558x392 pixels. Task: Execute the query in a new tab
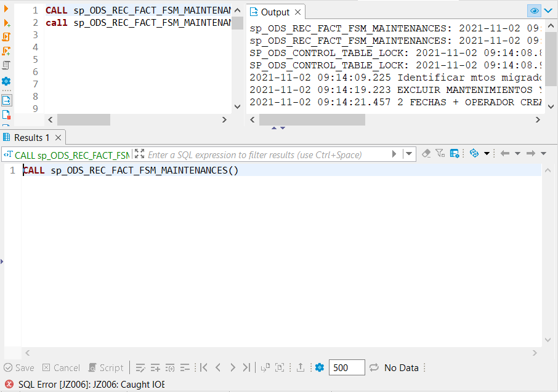click(x=6, y=23)
